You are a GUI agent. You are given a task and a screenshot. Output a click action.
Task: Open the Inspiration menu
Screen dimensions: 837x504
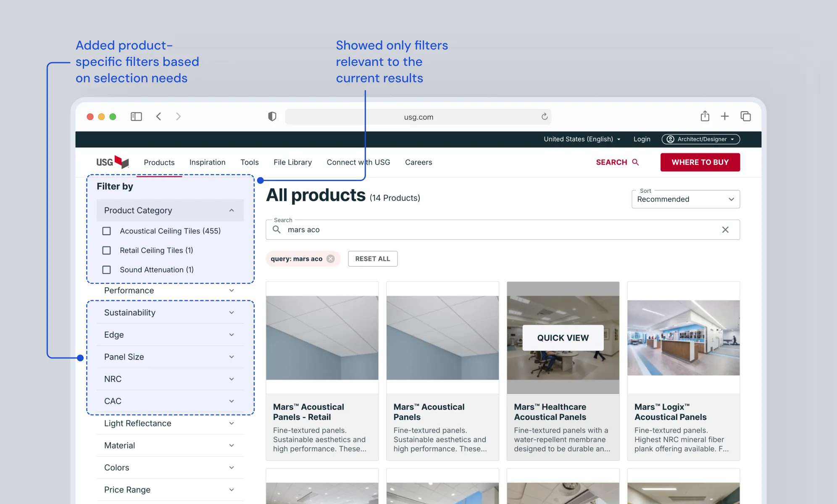pyautogui.click(x=207, y=162)
